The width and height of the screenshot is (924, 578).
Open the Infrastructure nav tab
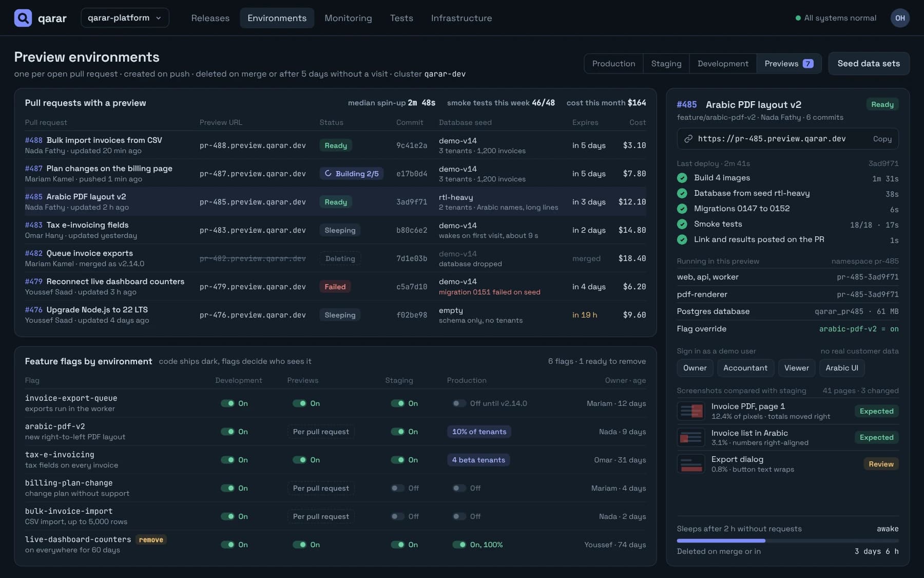tap(461, 18)
